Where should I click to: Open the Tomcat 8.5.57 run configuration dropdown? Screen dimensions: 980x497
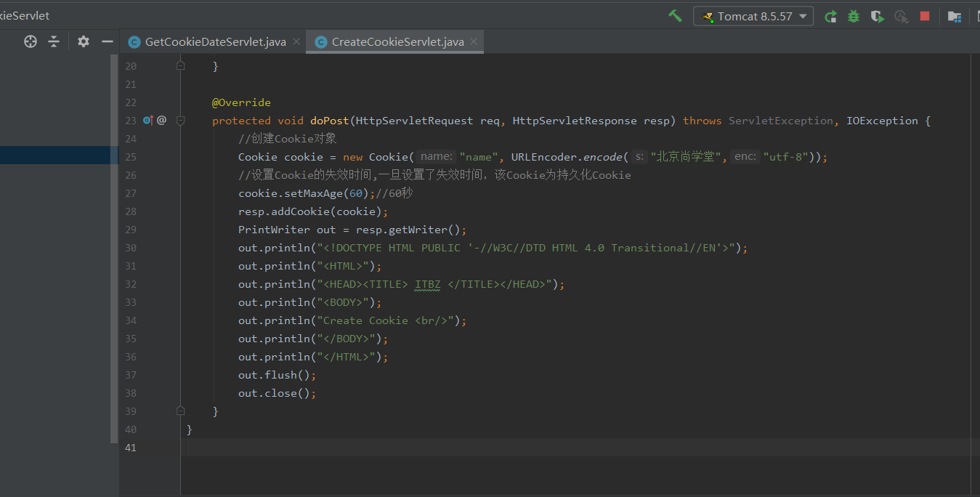(753, 16)
